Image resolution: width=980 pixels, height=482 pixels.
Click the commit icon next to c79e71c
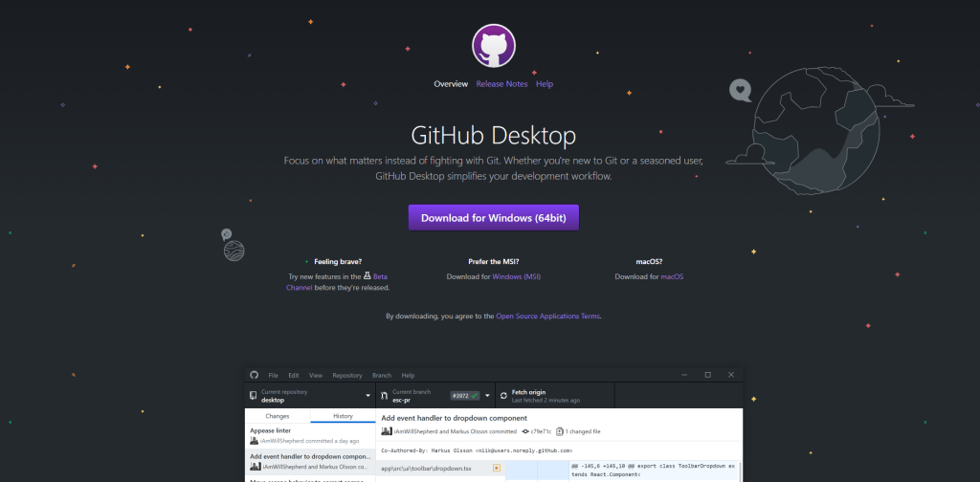[x=525, y=431]
